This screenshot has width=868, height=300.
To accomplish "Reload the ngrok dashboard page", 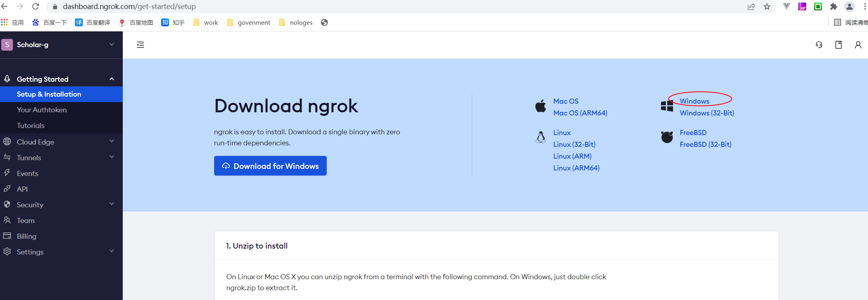I will coord(36,6).
